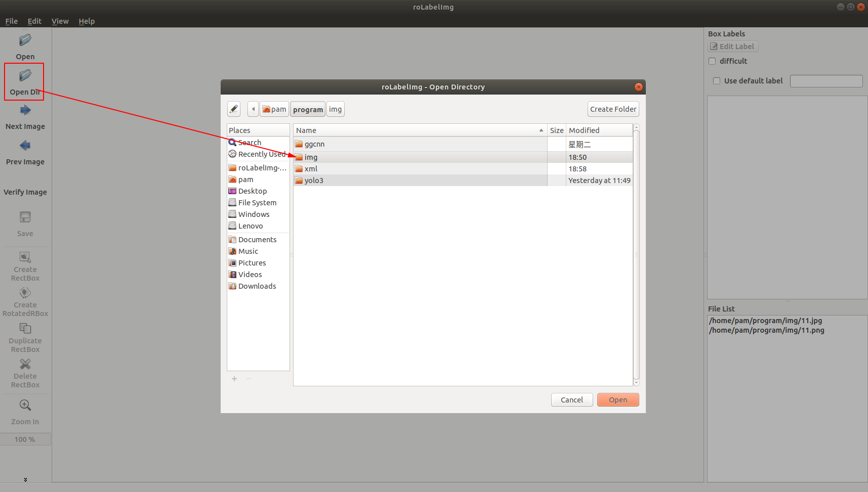Open the pam home folder in Places
Screen dimensions: 868x492
point(258,180)
